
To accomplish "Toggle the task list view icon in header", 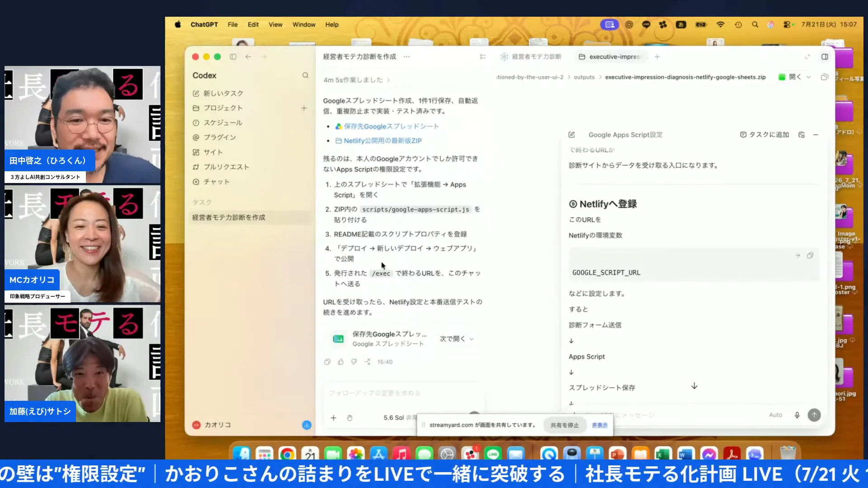I will pyautogui.click(x=483, y=56).
